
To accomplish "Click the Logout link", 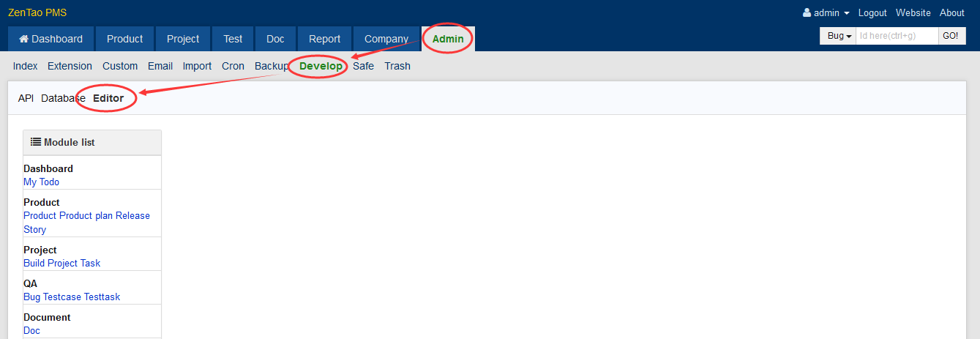I will click(872, 12).
